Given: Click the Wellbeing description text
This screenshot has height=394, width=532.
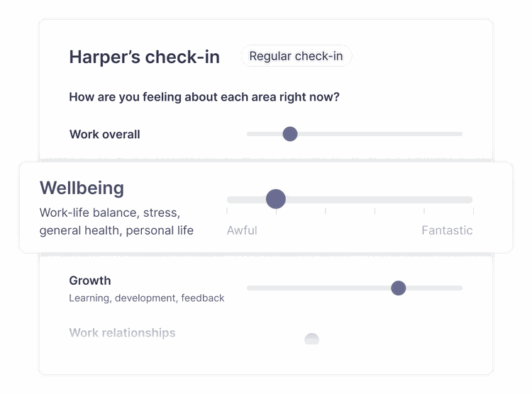Looking at the screenshot, I should [x=116, y=222].
